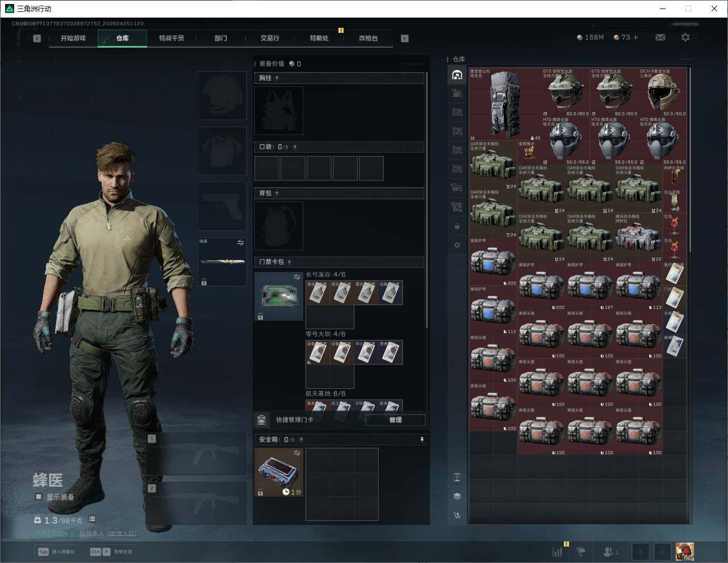
Task: Select primary weapon slot 1
Action: tap(196, 455)
